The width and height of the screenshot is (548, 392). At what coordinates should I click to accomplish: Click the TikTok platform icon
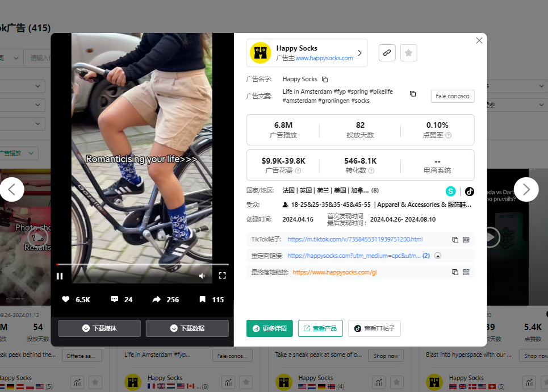click(x=470, y=191)
